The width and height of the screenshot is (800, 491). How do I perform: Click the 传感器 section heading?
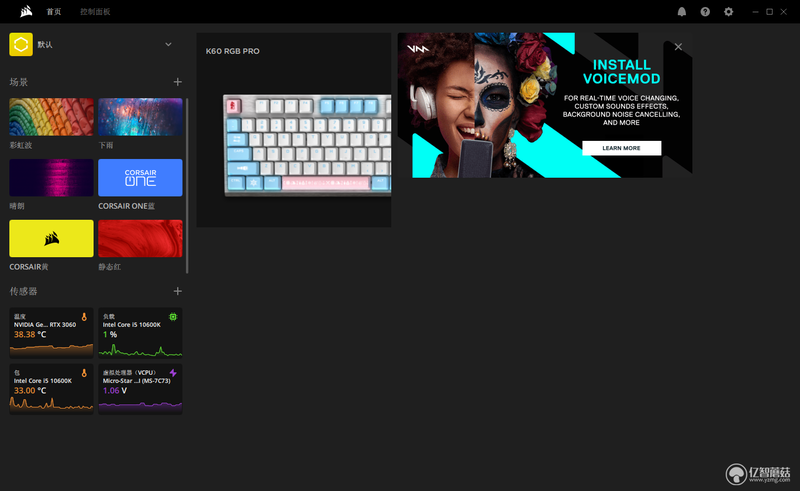(x=23, y=291)
